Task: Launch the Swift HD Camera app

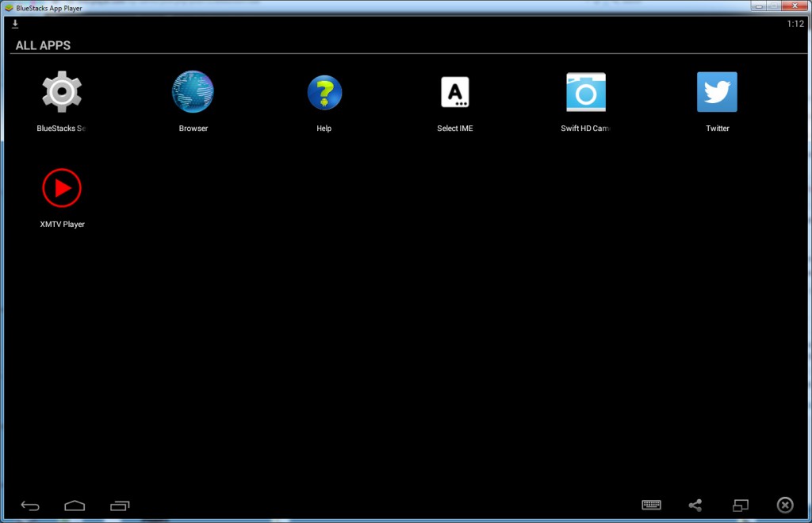Action: coord(585,92)
